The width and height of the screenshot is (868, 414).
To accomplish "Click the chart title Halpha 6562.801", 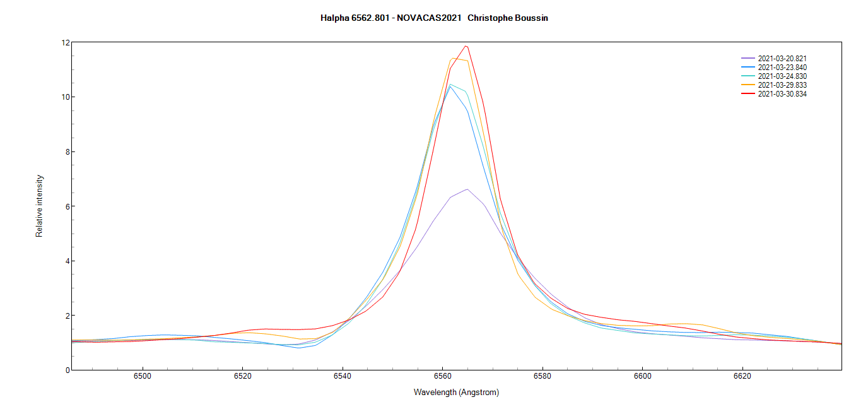I will click(356, 18).
